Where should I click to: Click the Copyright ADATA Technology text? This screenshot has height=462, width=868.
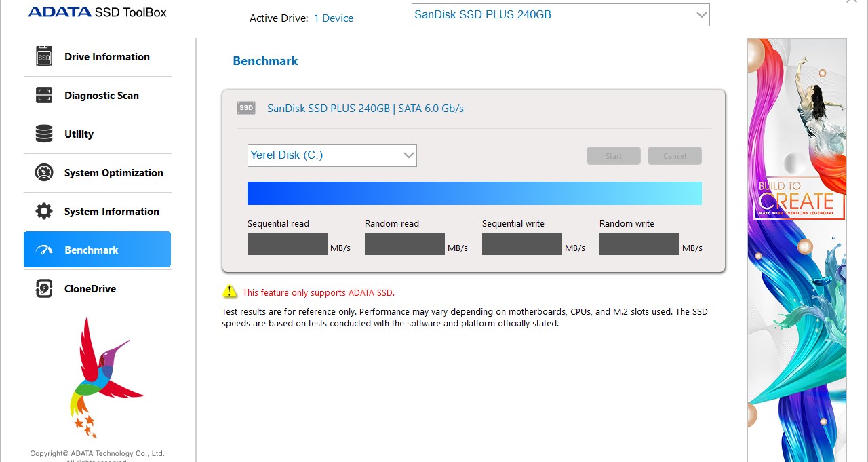[98, 453]
